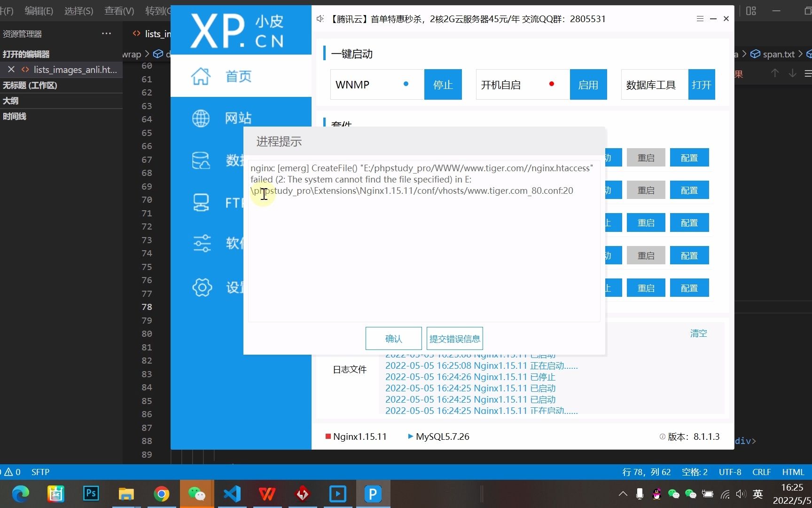812x508 pixels.
Task: Enable 开机自启 with the 启用 button
Action: tap(588, 85)
